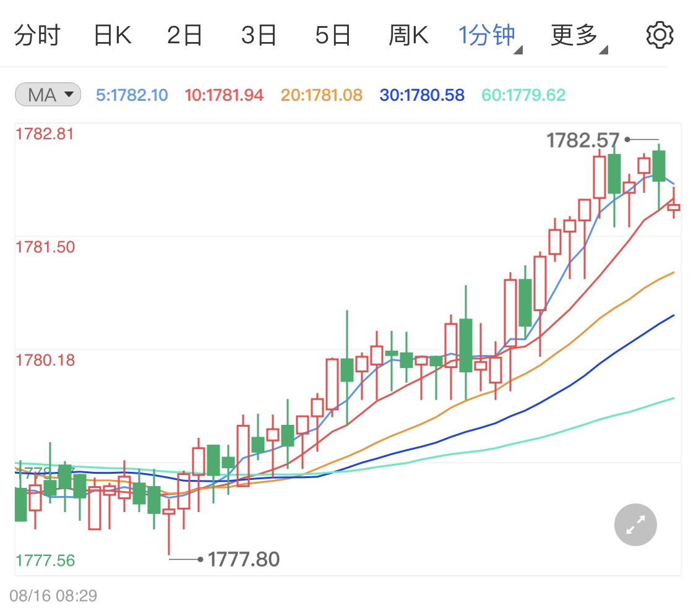Viewport: 696px width, 616px height.
Task: Click the MA5 value 5:1782.10
Action: click(132, 95)
